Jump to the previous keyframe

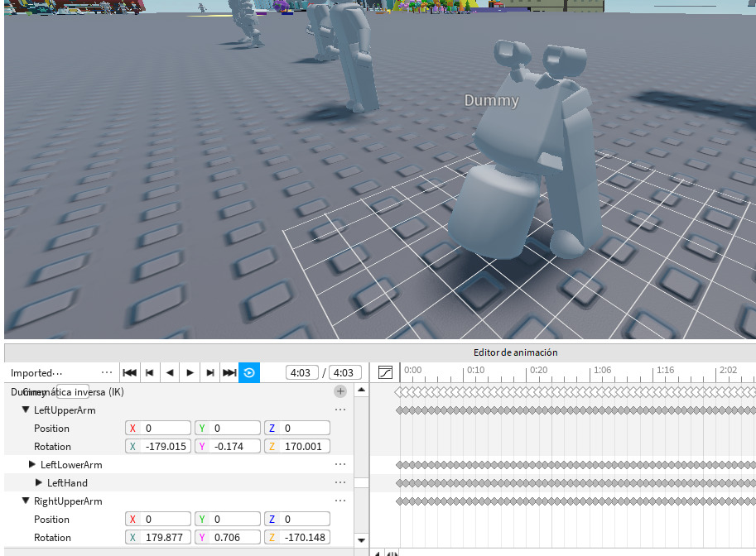coord(150,371)
